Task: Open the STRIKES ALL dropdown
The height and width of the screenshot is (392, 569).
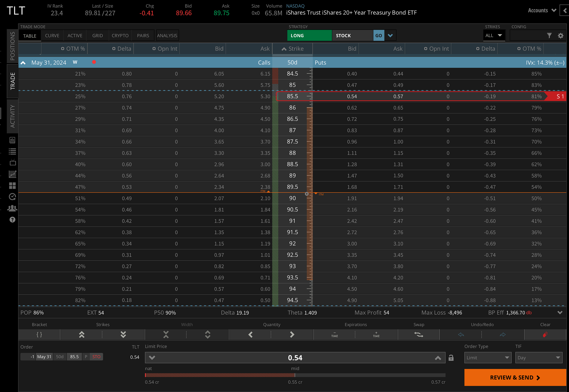Action: coord(494,36)
